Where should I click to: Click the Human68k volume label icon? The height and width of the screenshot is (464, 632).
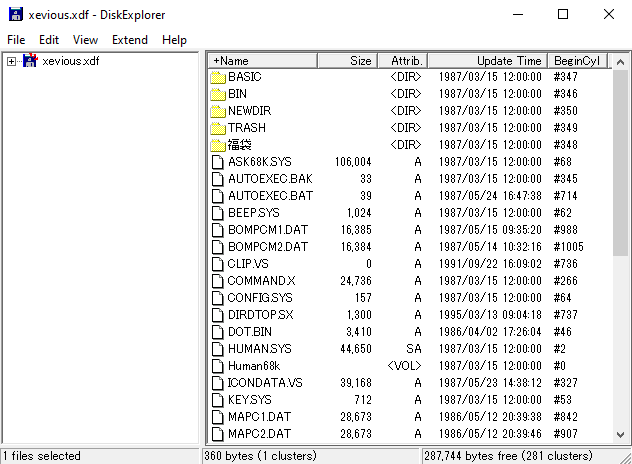pos(218,366)
